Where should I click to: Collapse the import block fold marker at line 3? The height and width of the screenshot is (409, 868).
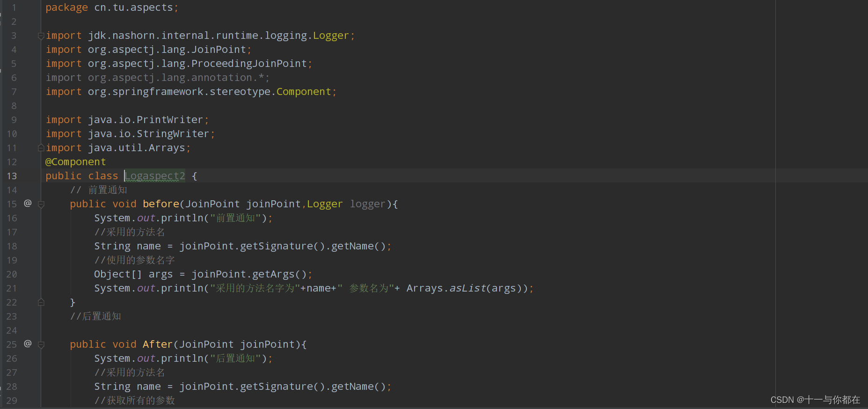point(41,36)
